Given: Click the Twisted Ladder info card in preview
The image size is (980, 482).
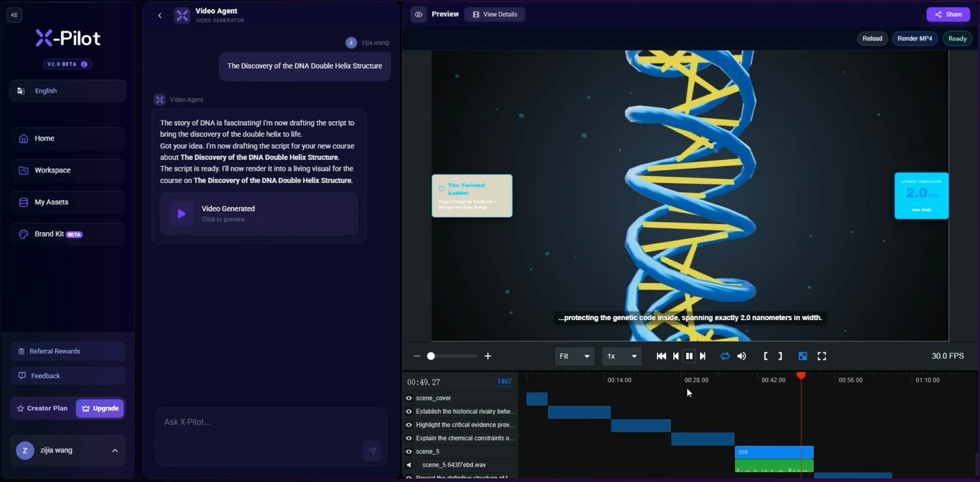Looking at the screenshot, I should 472,196.
